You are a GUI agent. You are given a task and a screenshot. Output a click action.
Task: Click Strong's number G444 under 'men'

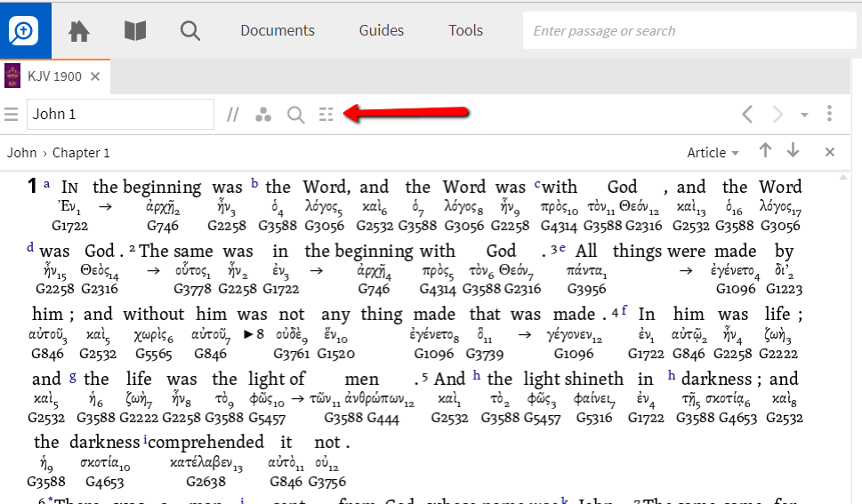pos(383,419)
